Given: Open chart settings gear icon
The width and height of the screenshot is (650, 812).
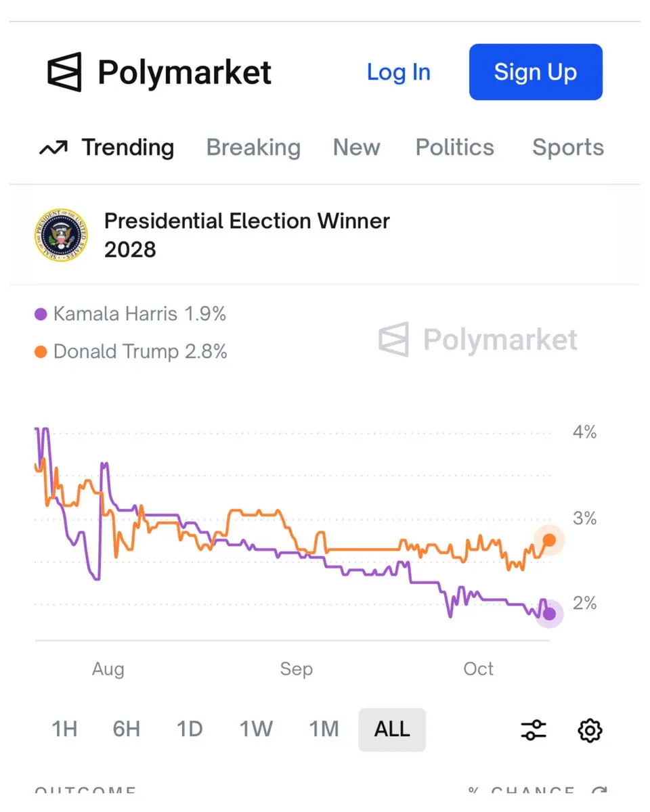Looking at the screenshot, I should 590,730.
